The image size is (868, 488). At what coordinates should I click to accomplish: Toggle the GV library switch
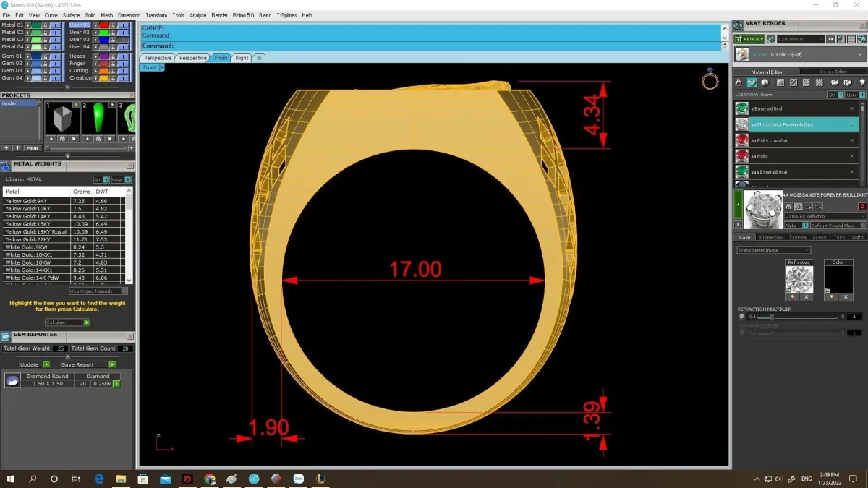click(835, 95)
